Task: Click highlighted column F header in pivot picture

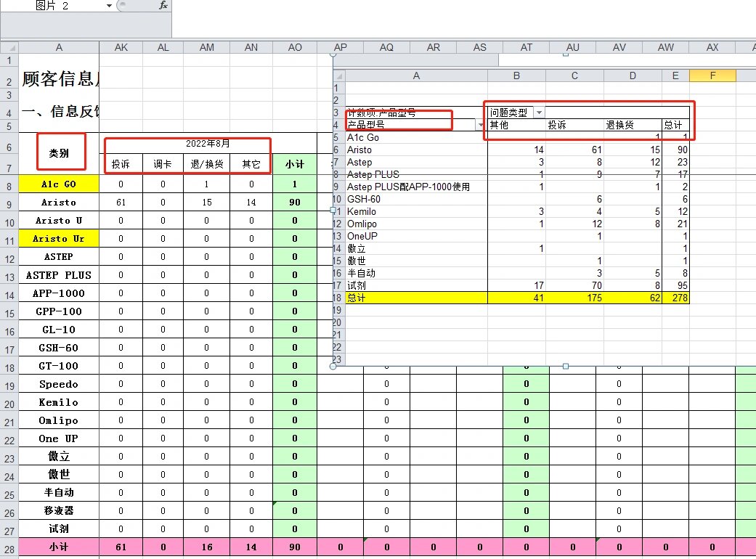Action: point(712,76)
